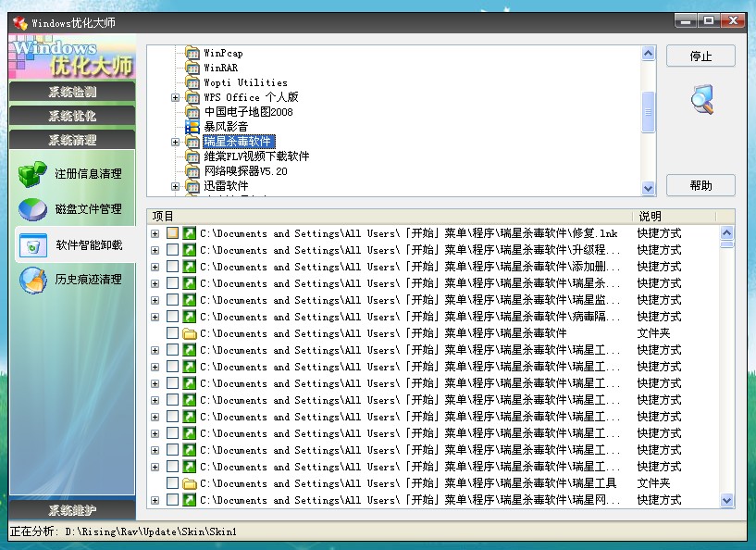Viewport: 756px width, 550px height.
Task: Click the 瑞星杀毒软件 folder icon in tree
Action: [x=192, y=142]
